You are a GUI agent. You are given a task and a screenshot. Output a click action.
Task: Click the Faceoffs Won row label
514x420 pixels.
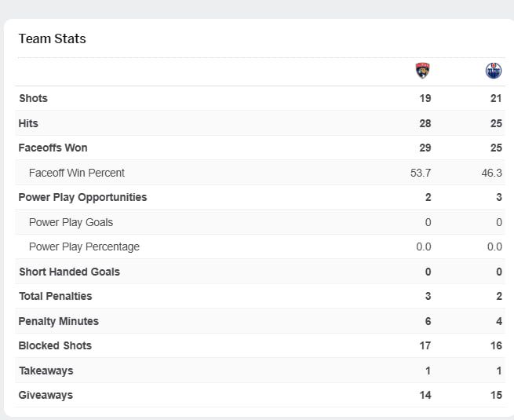53,148
